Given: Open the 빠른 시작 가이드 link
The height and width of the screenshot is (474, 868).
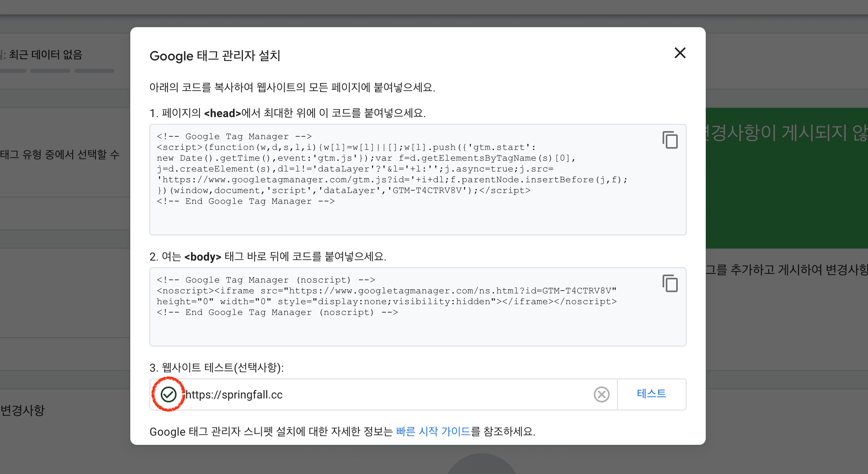Looking at the screenshot, I should (433, 432).
